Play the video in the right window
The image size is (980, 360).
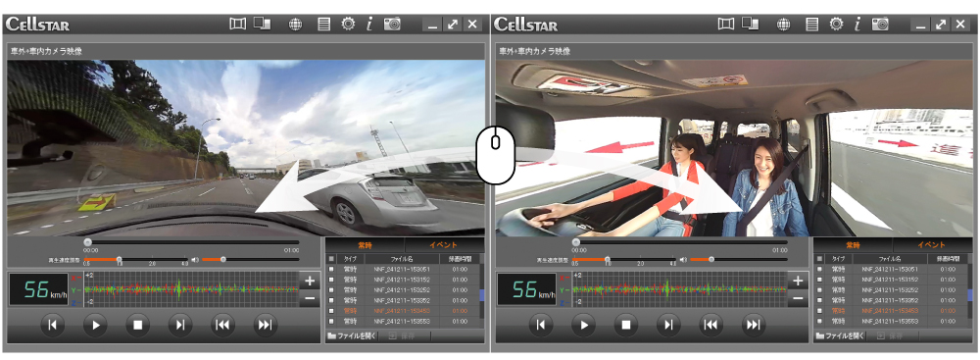[584, 325]
